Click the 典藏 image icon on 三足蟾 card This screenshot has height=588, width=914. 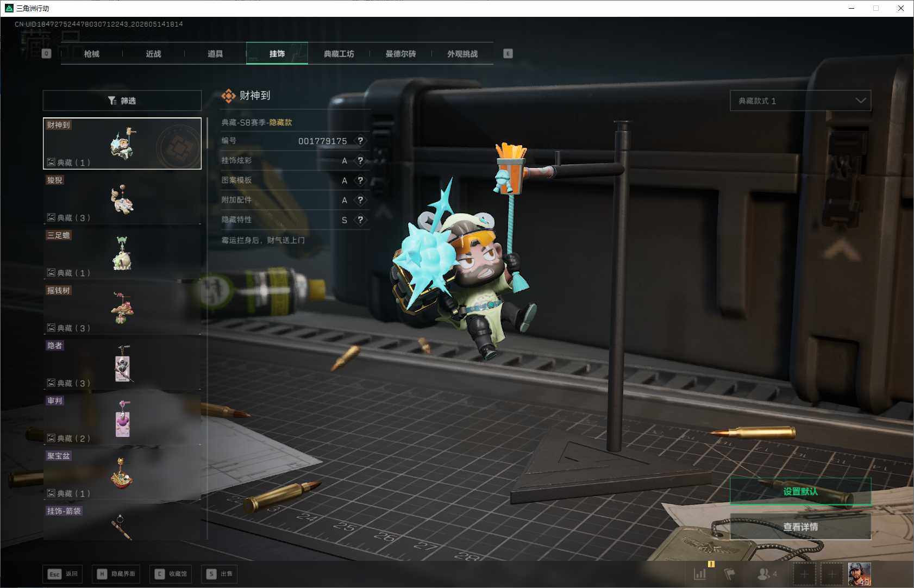point(51,272)
